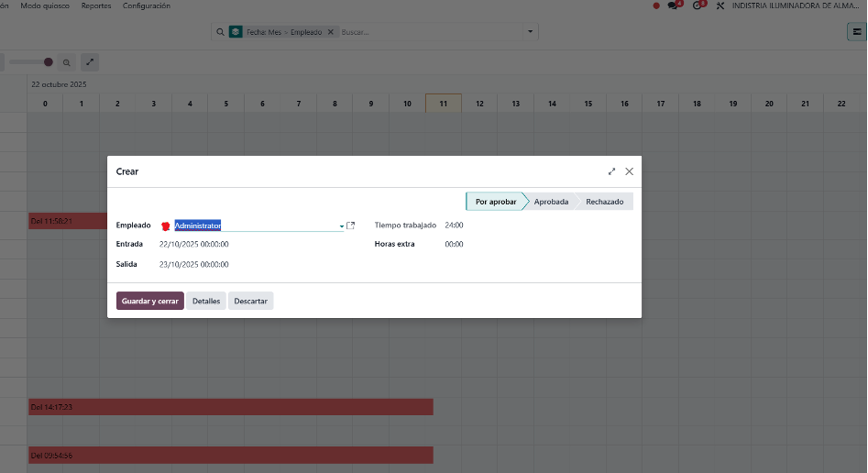Viewport: 868px width, 473px height.
Task: Open the Reportes menu
Action: pos(95,5)
